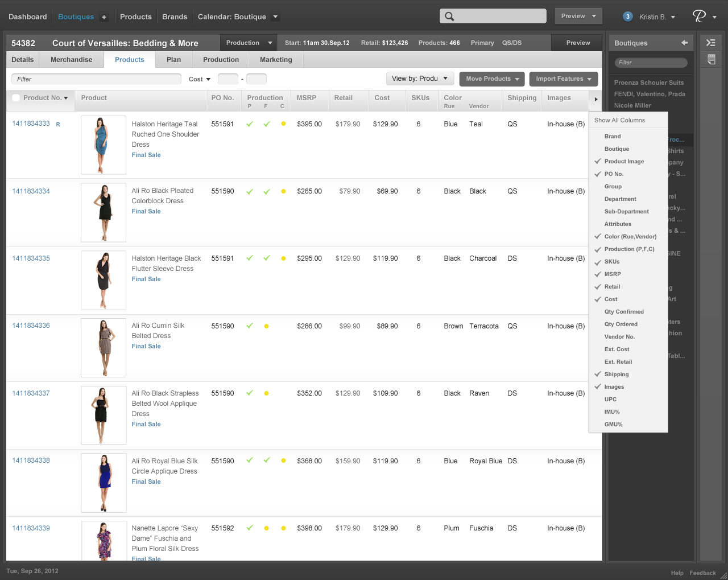Click the search magnifier icon
Image resolution: width=728 pixels, height=580 pixels.
tap(449, 17)
